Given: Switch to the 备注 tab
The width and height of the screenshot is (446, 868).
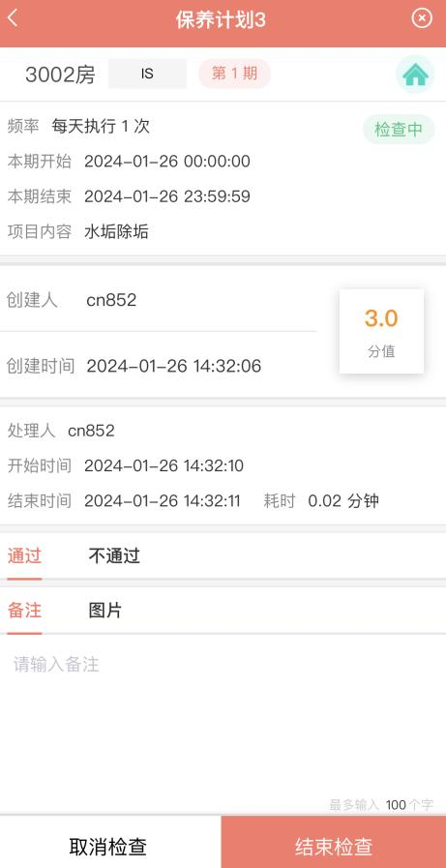Looking at the screenshot, I should click(24, 610).
